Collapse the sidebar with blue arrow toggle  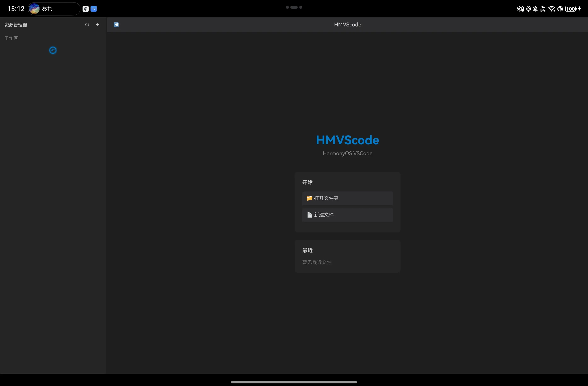(116, 25)
